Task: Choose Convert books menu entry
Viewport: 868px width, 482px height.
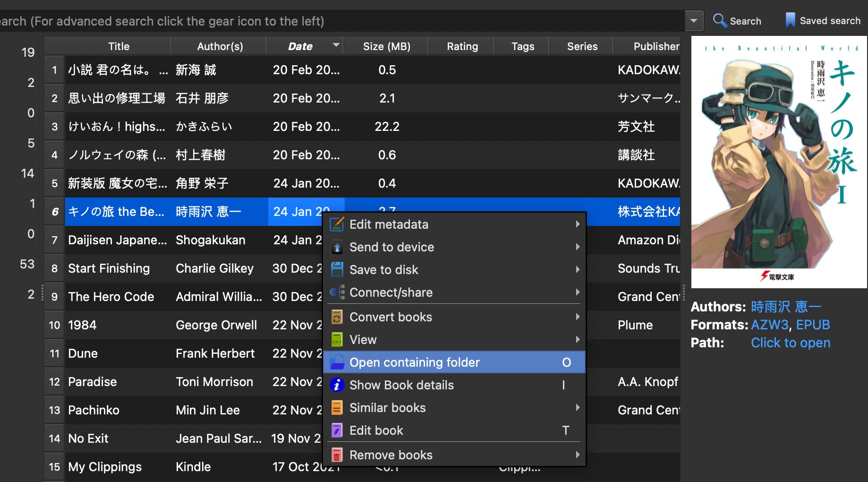Action: tap(454, 317)
